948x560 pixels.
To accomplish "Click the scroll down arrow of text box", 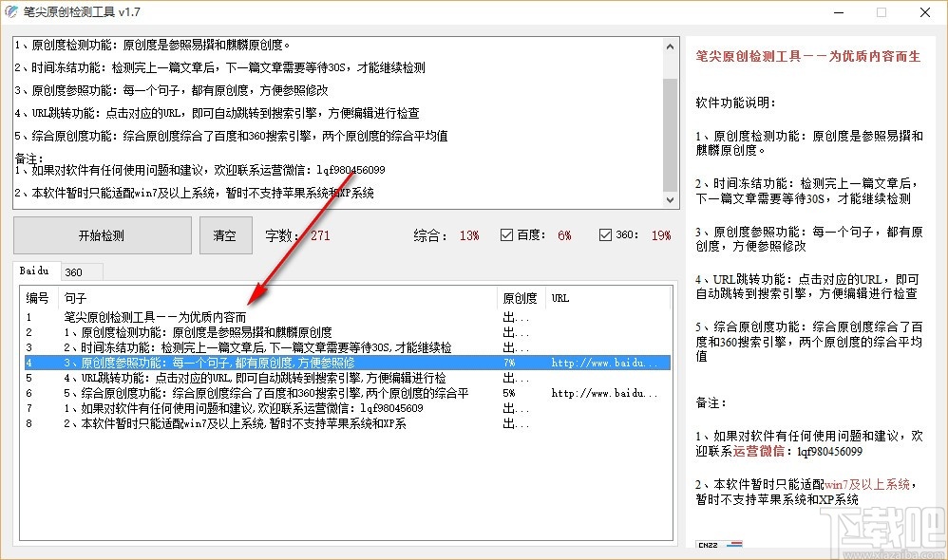I will (x=670, y=200).
